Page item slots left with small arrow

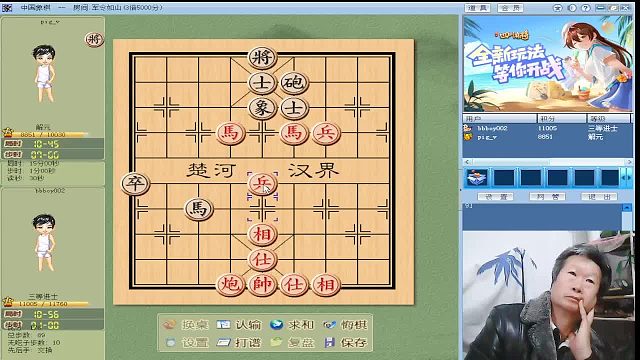[624, 178]
